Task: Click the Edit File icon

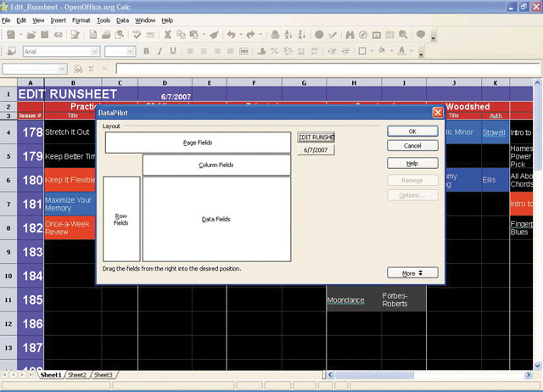Action: [x=76, y=35]
